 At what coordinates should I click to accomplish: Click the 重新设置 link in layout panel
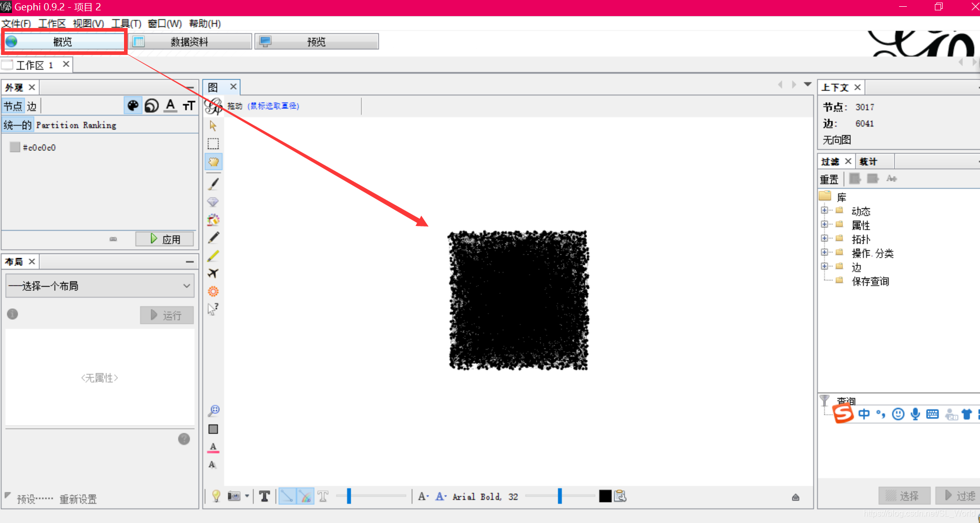click(x=78, y=499)
